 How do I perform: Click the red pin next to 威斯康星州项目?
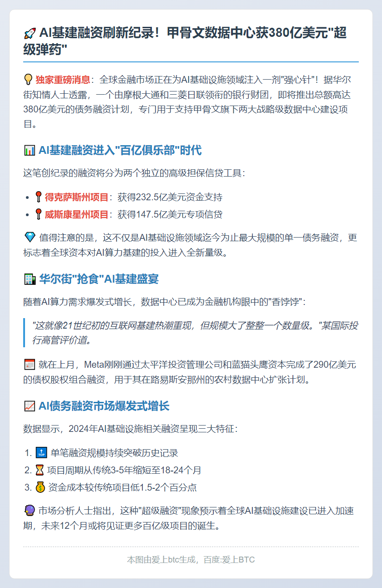(x=39, y=214)
